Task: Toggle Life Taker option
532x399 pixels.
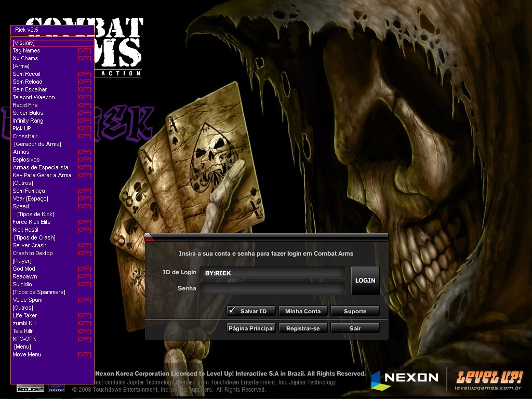Action: 52,316
